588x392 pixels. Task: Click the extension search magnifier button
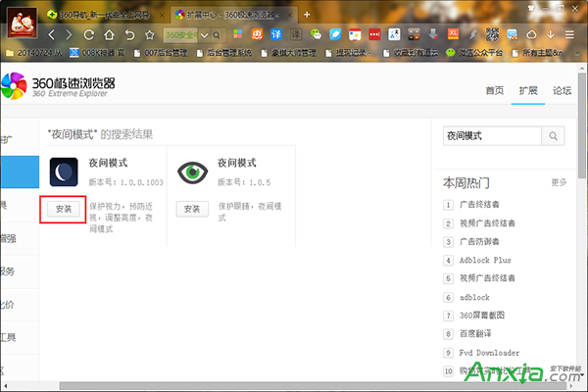click(x=553, y=136)
